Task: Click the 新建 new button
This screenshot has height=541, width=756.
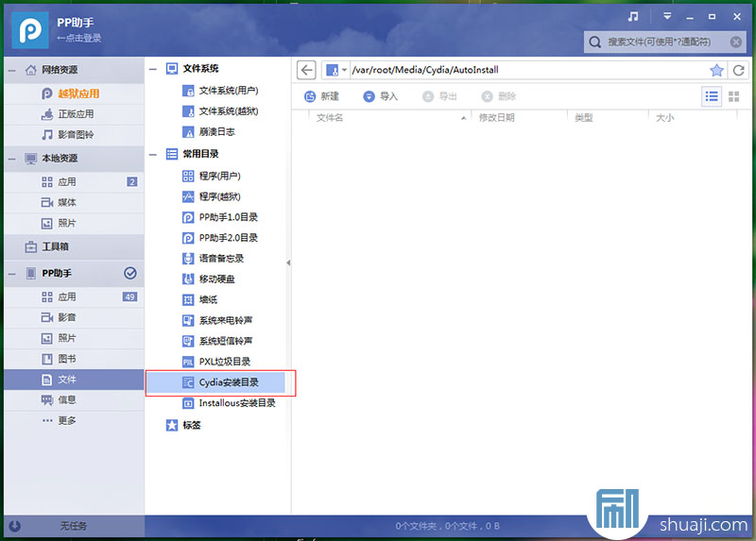Action: tap(321, 97)
